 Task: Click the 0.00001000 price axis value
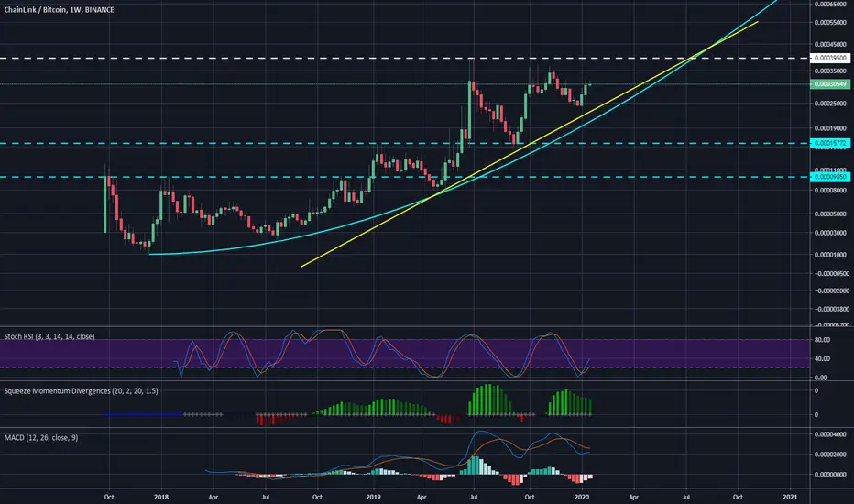830,255
